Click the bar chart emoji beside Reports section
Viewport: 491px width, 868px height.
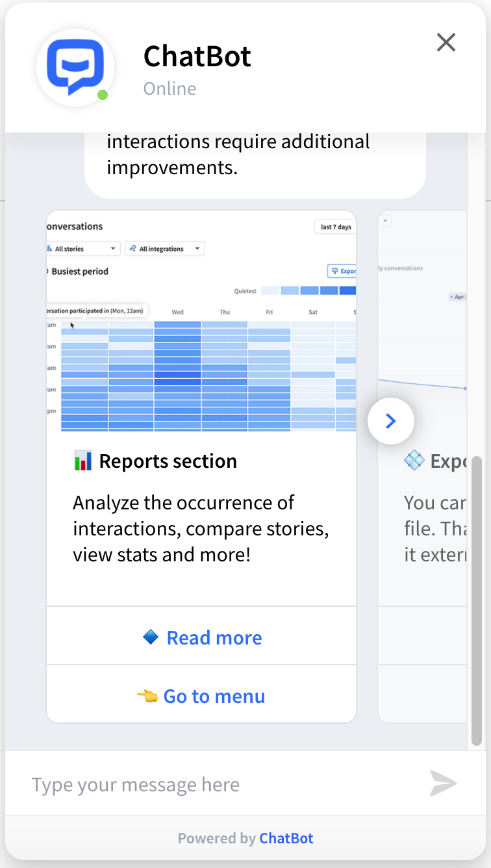82,461
